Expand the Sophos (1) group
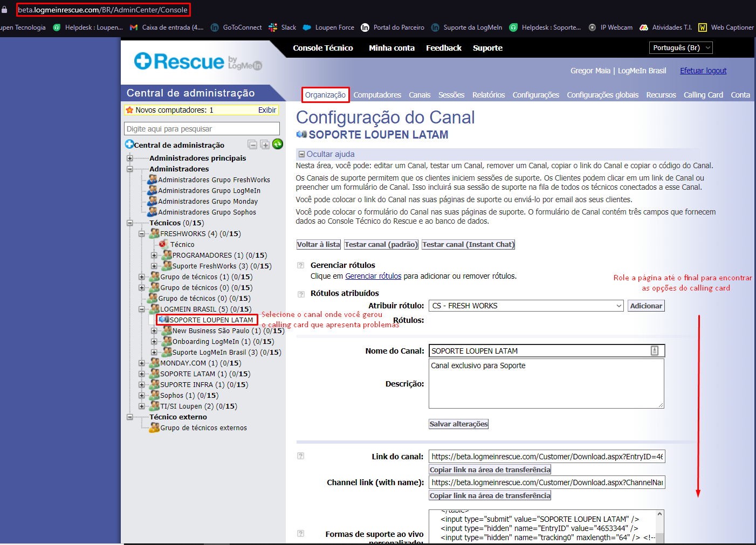 (x=142, y=395)
